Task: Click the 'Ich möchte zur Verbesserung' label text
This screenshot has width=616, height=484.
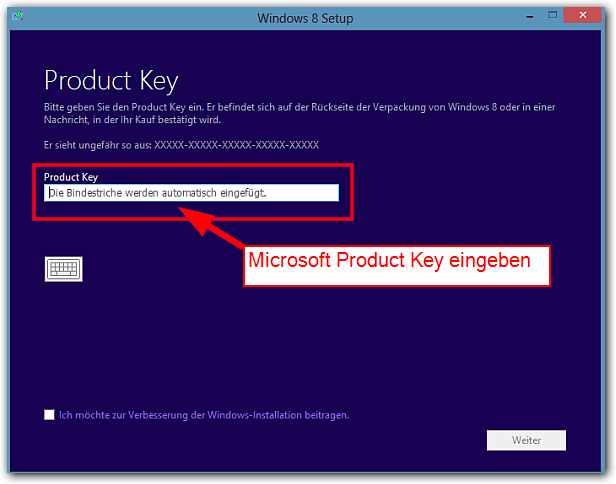Action: pos(204,415)
